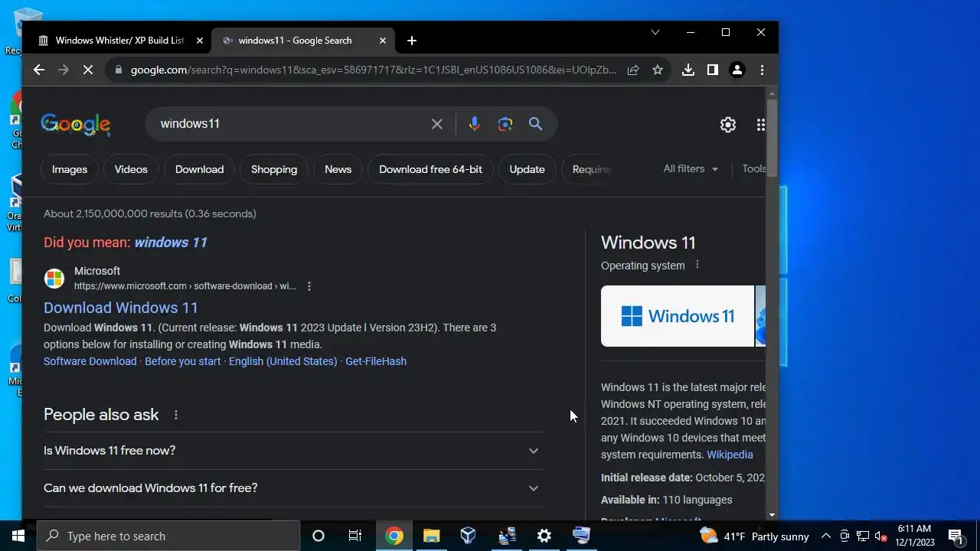Select the Shopping filter chip
This screenshot has height=551, width=980.
tap(274, 169)
